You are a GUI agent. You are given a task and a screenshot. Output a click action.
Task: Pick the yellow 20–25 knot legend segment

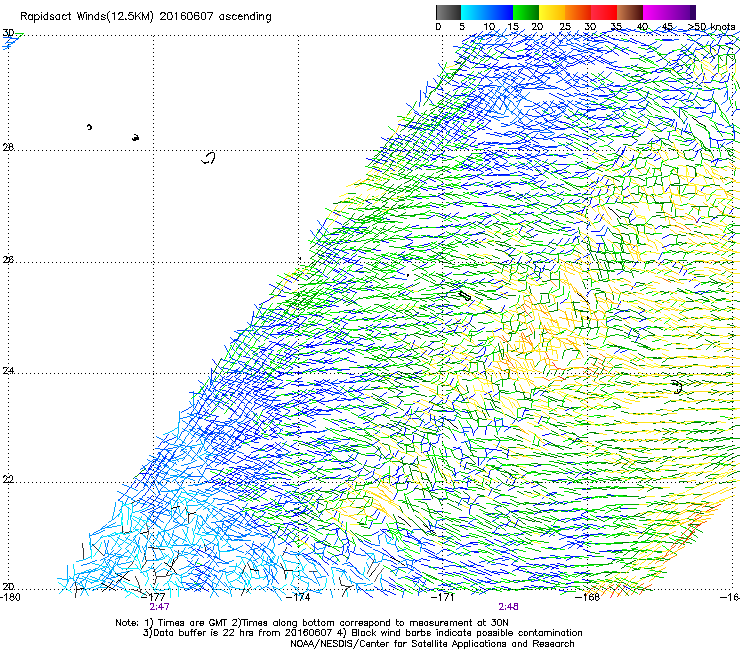(x=552, y=12)
